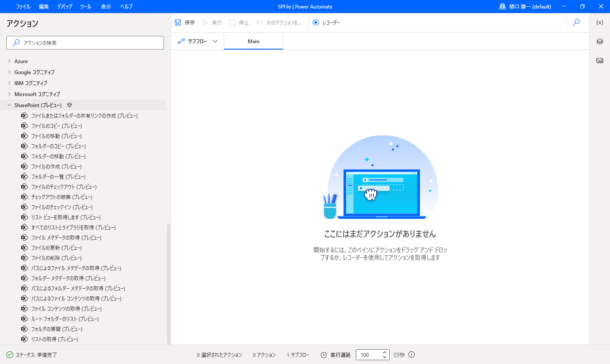Click the icon for ファイル メタデータの取得

pos(25,237)
